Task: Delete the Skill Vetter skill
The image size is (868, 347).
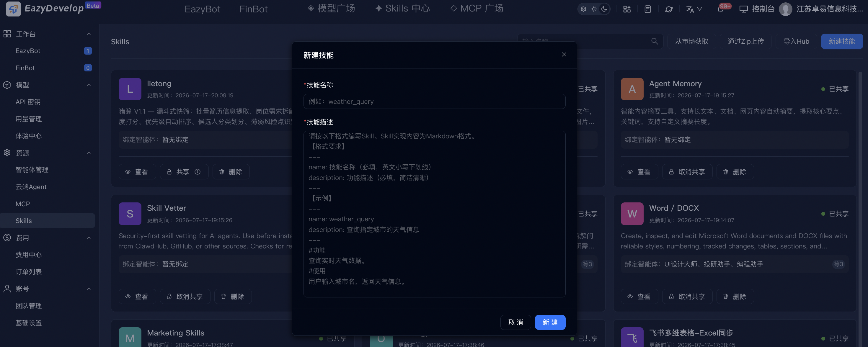Action: click(233, 297)
